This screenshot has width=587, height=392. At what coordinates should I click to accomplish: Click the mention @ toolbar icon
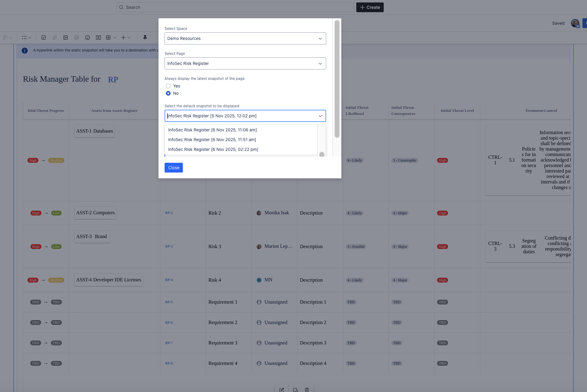coord(76,37)
